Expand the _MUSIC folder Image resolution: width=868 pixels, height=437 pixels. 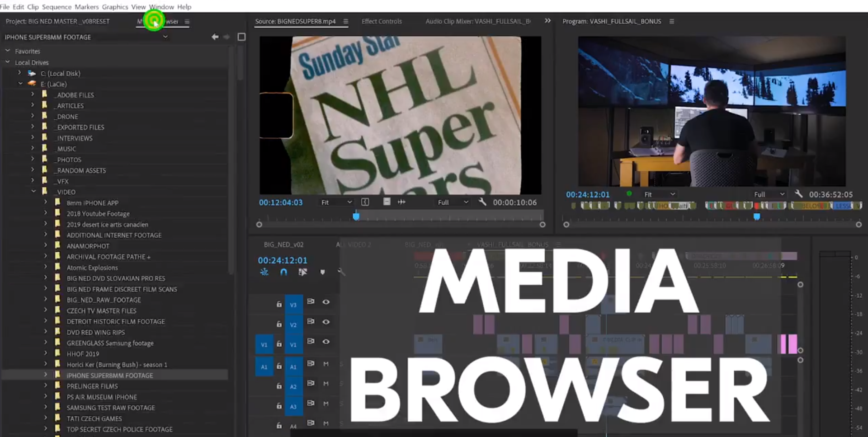[33, 148]
